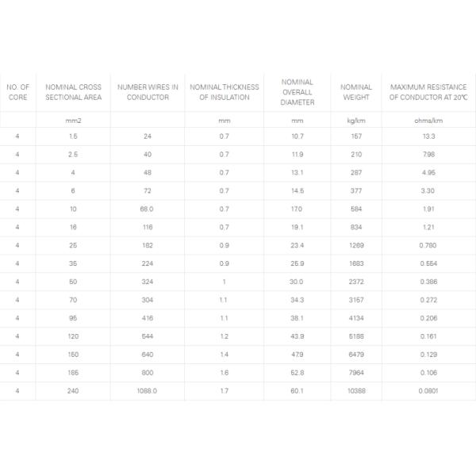Click resistance value 0.0801 cell

(428, 390)
